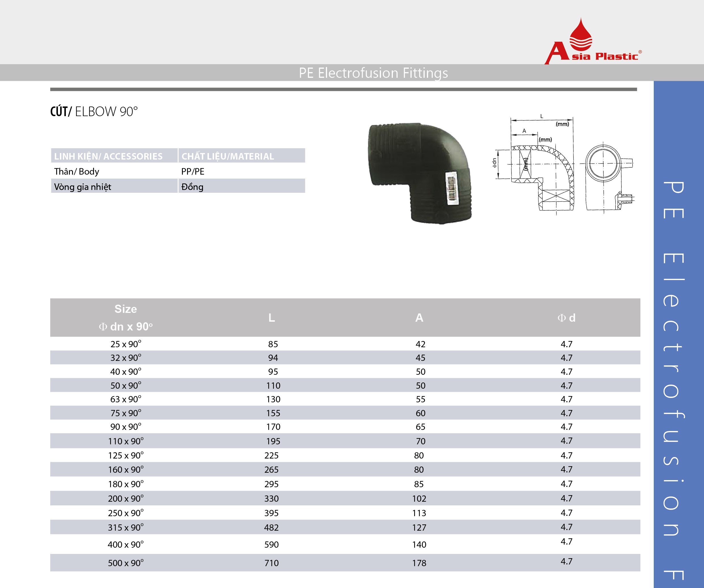Click the Vòng gia nhiệt row label
The height and width of the screenshot is (588, 704).
coord(83,187)
